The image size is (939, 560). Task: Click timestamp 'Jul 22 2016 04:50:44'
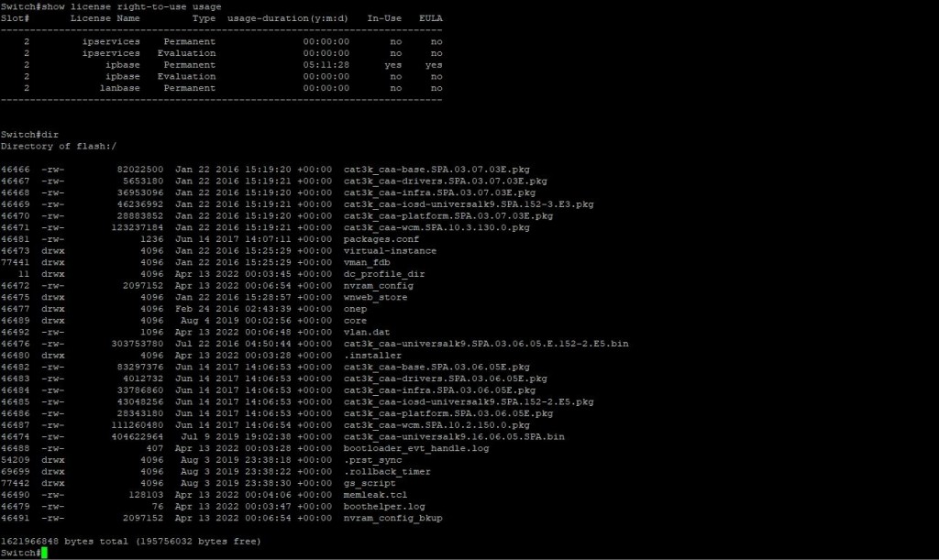(x=233, y=344)
